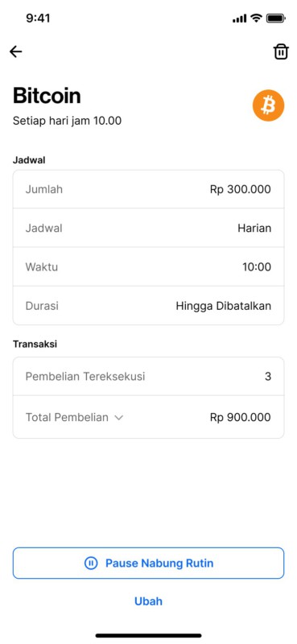Open the Durasi Hingga Dibatalkan row
Screen dimensions: 297x644
click(x=148, y=306)
